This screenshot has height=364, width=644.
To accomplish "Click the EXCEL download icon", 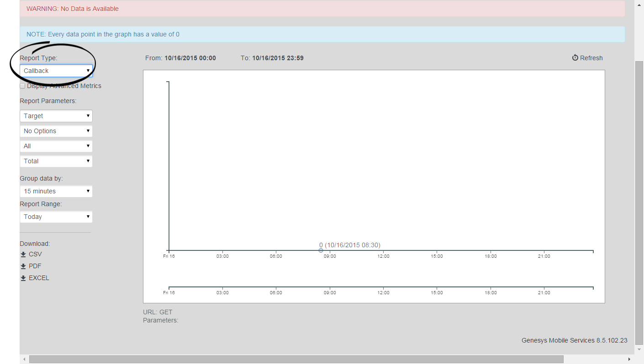I will [x=23, y=278].
